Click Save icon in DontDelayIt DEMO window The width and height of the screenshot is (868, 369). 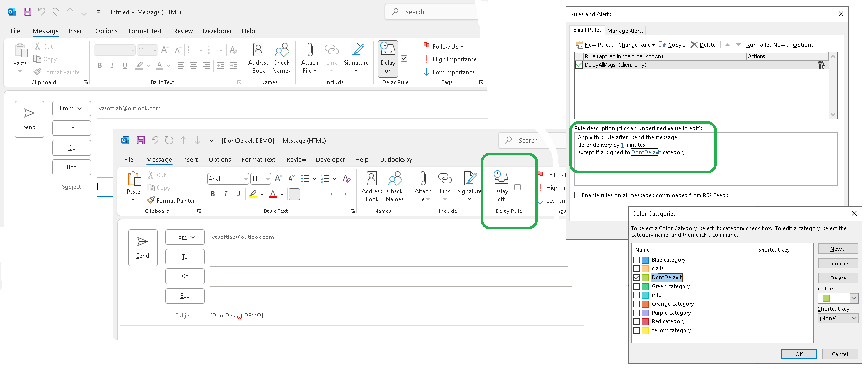(141, 140)
